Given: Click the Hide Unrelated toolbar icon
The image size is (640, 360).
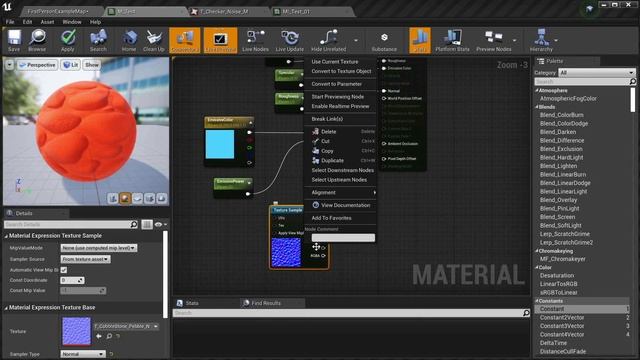Looking at the screenshot, I should click(x=329, y=40).
